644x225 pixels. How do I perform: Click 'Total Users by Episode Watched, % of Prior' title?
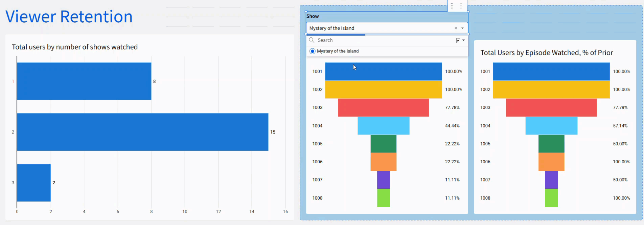coord(547,53)
